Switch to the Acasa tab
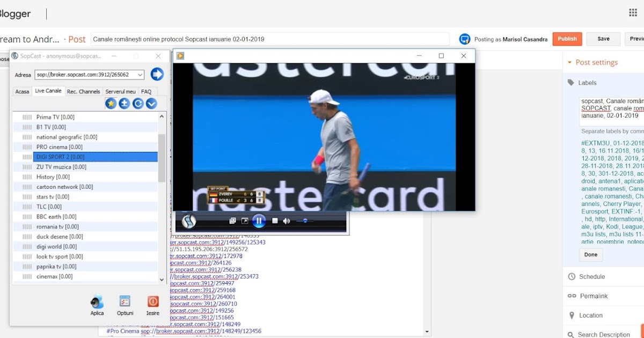The image size is (644, 338). 22,91
